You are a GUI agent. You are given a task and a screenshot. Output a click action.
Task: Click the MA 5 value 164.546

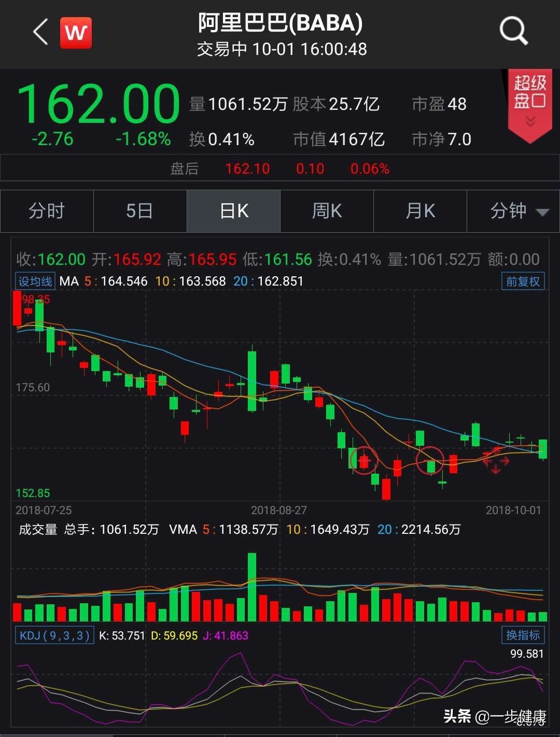click(124, 281)
